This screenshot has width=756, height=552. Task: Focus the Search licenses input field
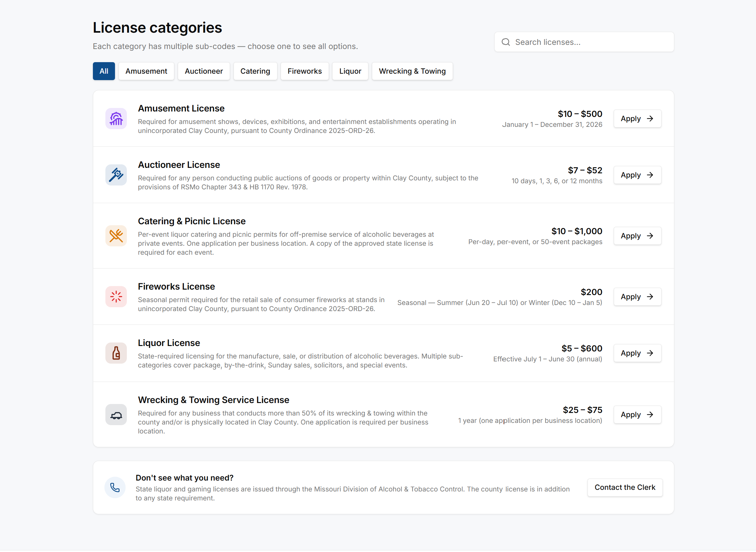click(584, 42)
